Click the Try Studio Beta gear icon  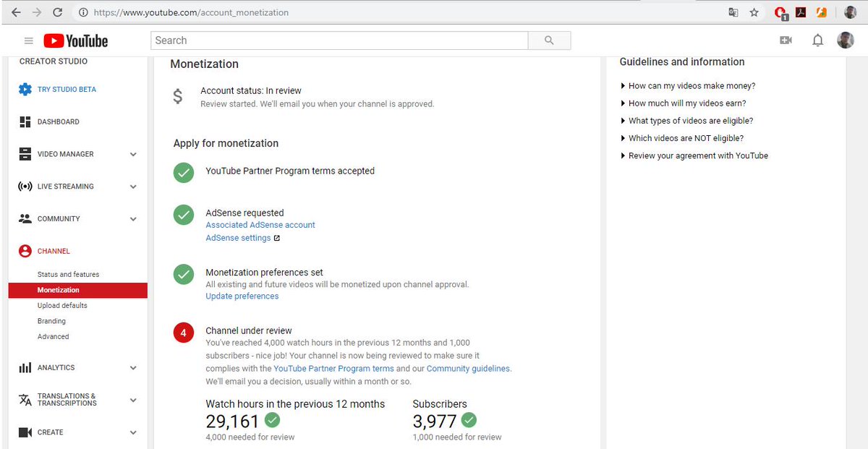click(25, 89)
